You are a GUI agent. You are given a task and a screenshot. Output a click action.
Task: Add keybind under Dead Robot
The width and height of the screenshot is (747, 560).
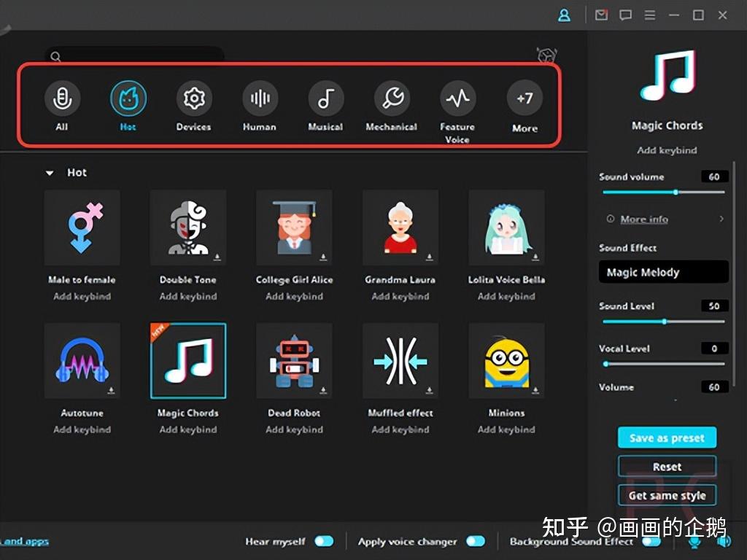click(295, 429)
